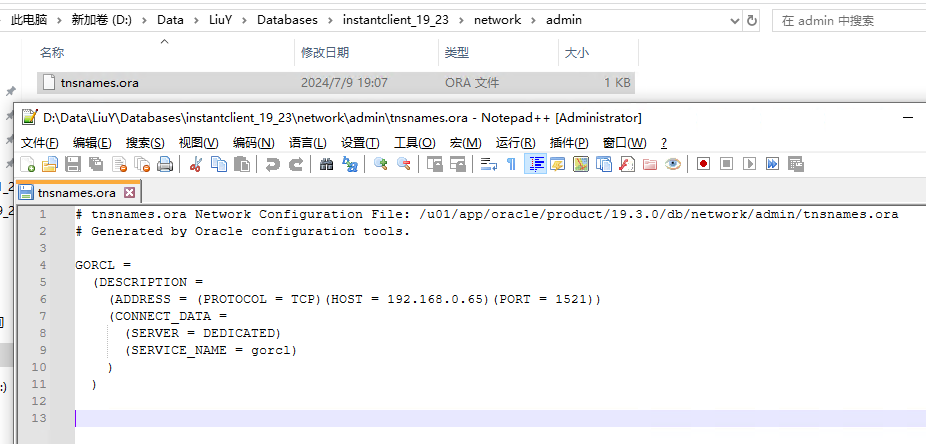Click the macro playback icon
Image resolution: width=926 pixels, height=444 pixels.
pyautogui.click(x=749, y=164)
